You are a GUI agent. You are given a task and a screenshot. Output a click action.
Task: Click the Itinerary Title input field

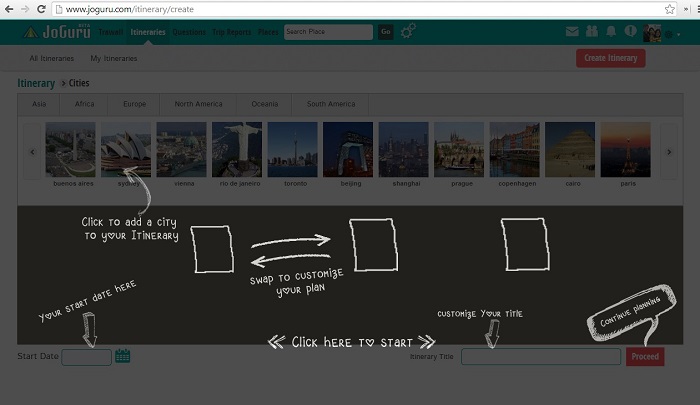(x=541, y=357)
